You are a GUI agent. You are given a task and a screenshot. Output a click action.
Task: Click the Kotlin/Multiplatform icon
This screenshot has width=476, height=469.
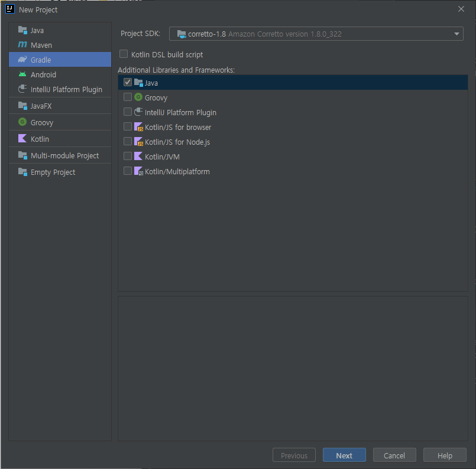(138, 171)
